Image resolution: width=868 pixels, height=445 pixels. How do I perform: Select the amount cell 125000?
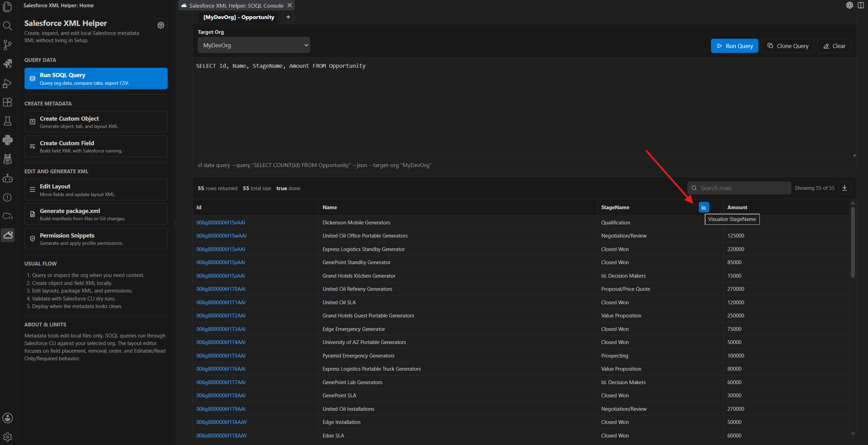(786, 236)
